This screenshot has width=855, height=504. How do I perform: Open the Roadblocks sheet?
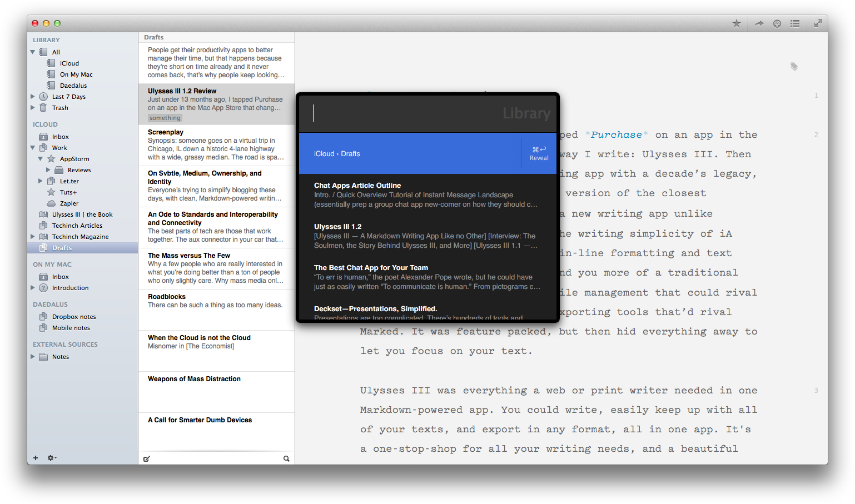click(216, 310)
